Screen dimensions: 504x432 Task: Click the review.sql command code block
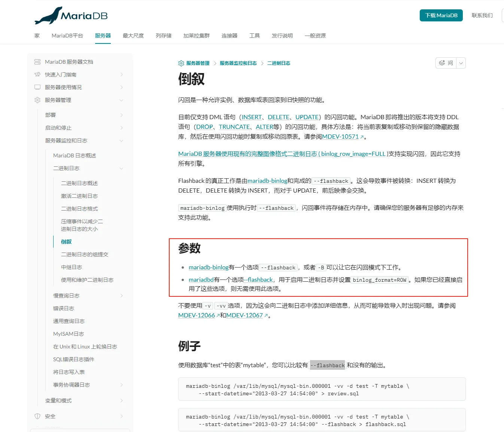(x=322, y=389)
